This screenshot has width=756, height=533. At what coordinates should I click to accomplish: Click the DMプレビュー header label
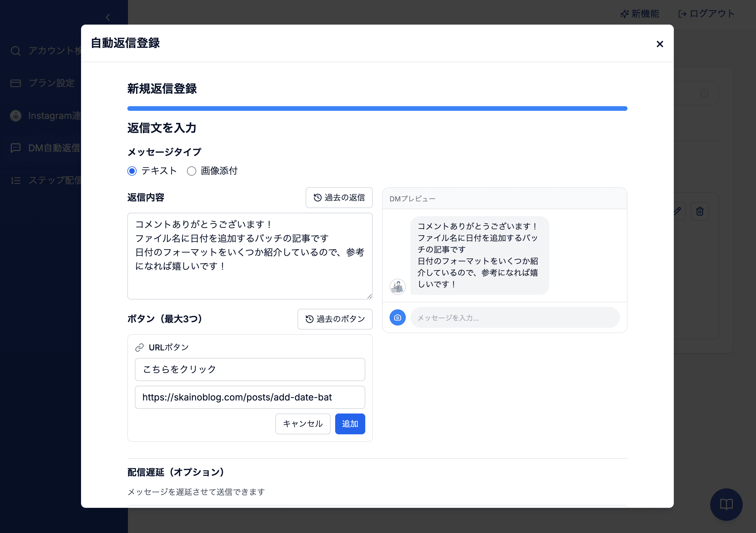(x=412, y=199)
